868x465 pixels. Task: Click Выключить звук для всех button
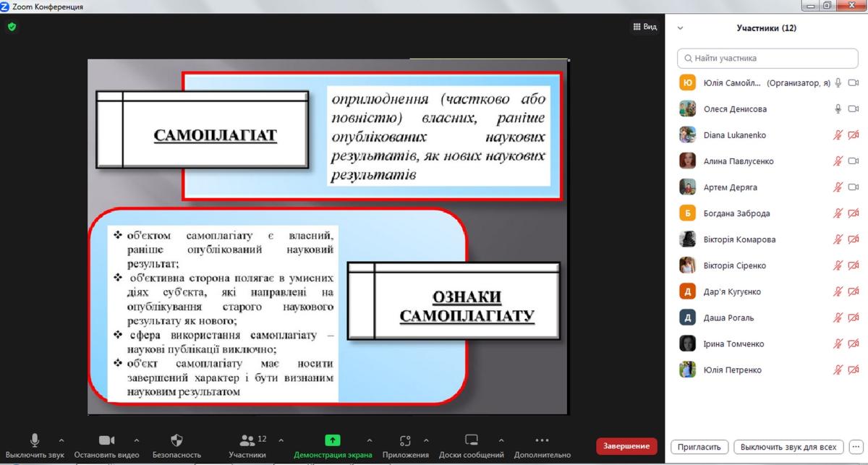788,447
